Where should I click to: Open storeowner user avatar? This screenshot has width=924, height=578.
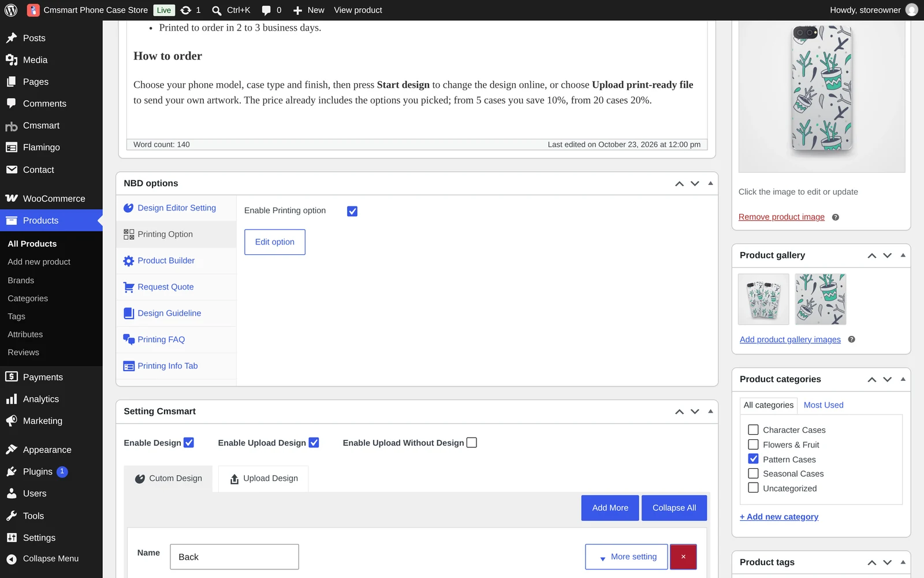tap(912, 10)
